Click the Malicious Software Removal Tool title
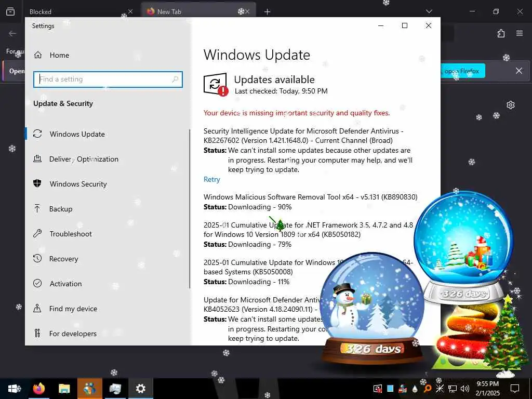The image size is (532, 399). [311, 197]
